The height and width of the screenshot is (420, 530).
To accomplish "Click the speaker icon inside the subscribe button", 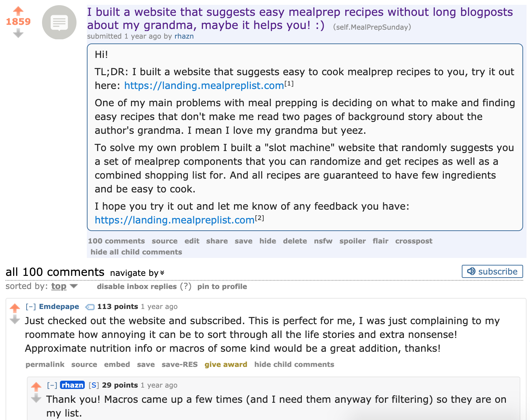I will coord(471,271).
